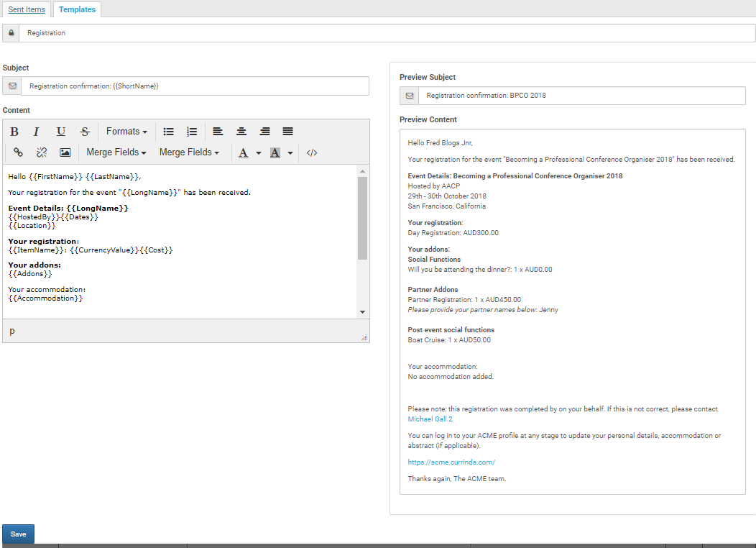Click into the Subject input field

click(195, 86)
